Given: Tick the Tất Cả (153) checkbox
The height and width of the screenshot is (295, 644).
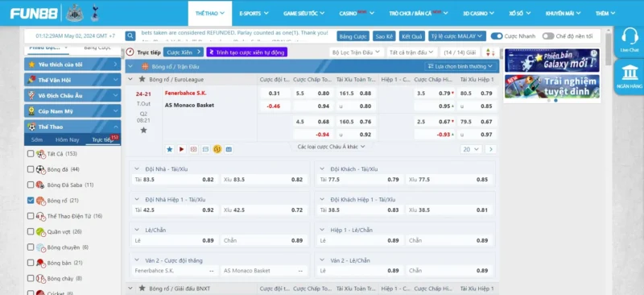Looking at the screenshot, I should click(x=31, y=153).
